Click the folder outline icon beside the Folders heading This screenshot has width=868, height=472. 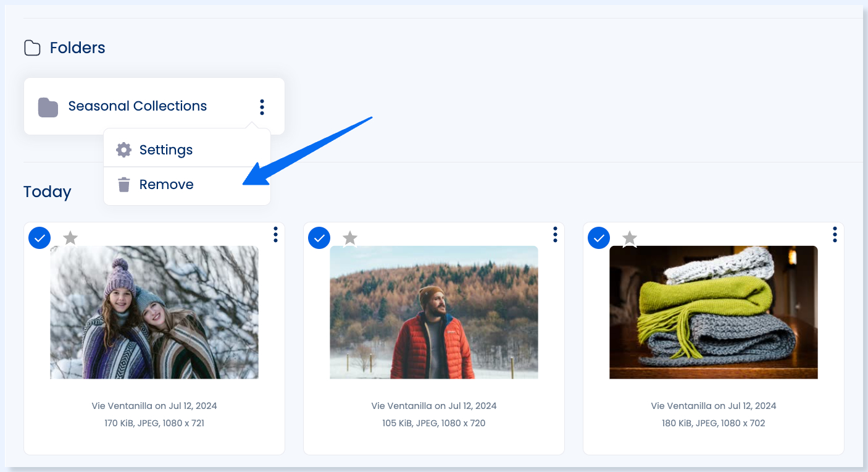point(32,48)
